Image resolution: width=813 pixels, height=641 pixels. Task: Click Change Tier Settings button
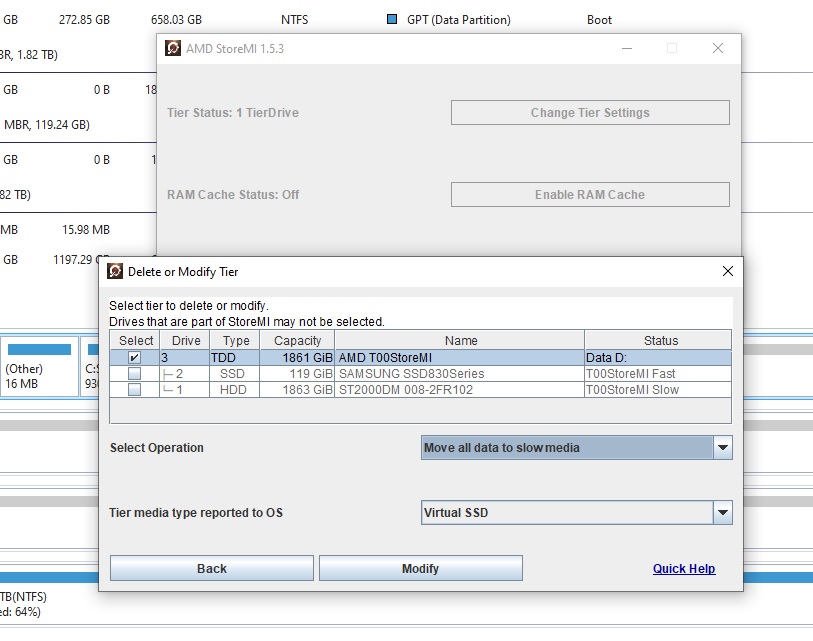(x=590, y=113)
